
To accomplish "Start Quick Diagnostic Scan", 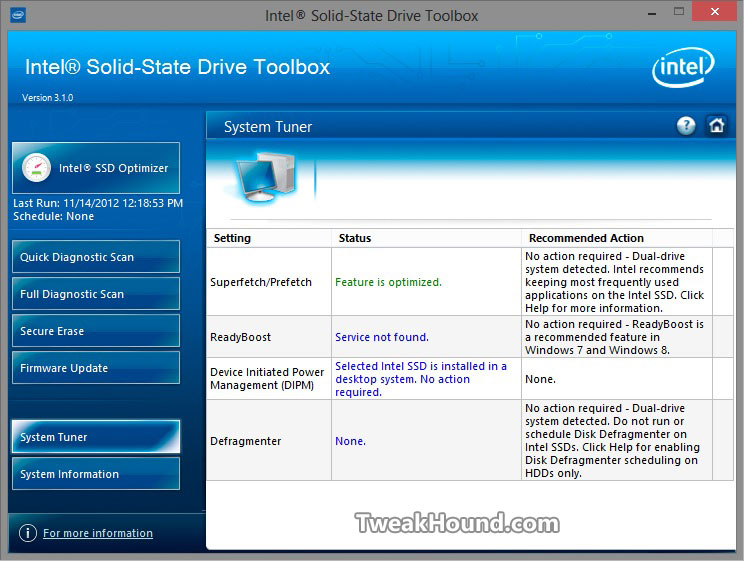I will click(96, 257).
